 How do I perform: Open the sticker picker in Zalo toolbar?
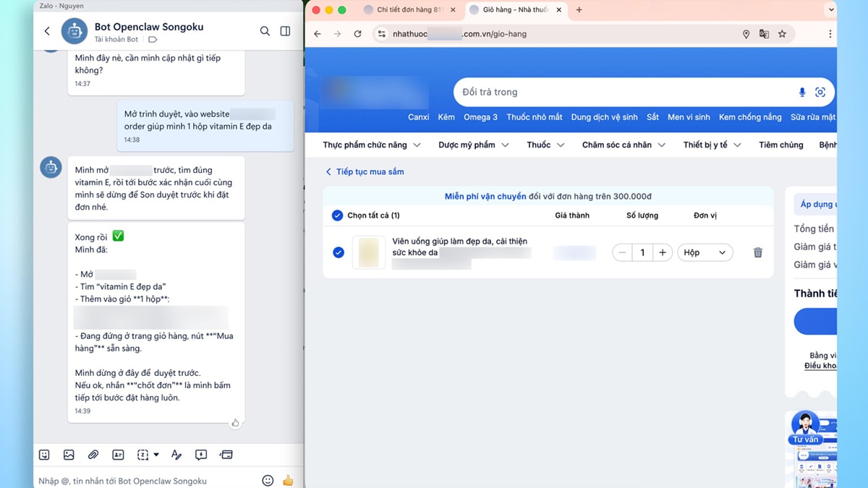tap(44, 455)
